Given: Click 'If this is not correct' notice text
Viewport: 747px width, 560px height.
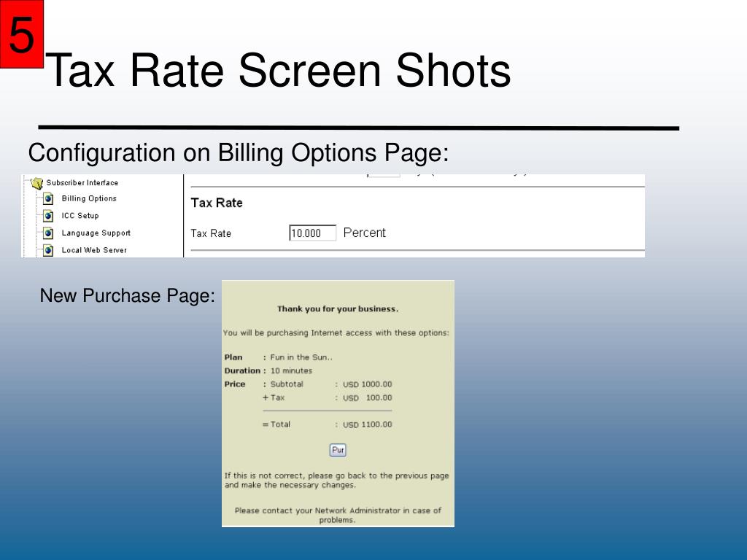Looking at the screenshot, I should click(x=337, y=480).
